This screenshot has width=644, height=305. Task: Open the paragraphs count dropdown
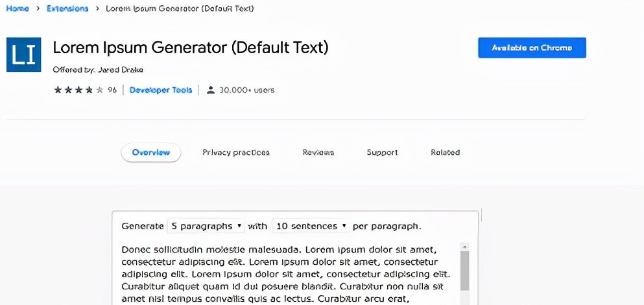tap(206, 226)
